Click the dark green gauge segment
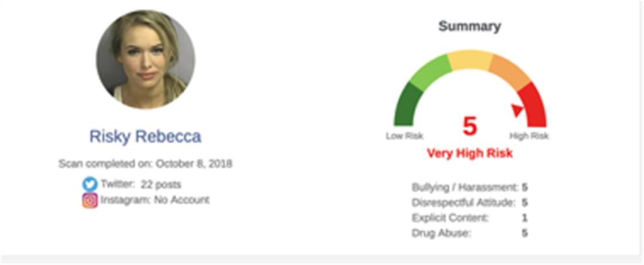The width and height of the screenshot is (644, 265). [408, 106]
